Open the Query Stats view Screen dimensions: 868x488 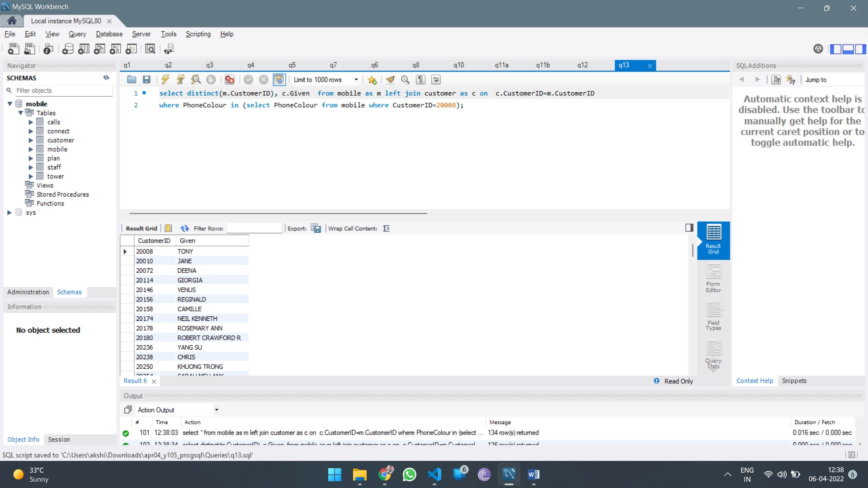[x=713, y=354]
